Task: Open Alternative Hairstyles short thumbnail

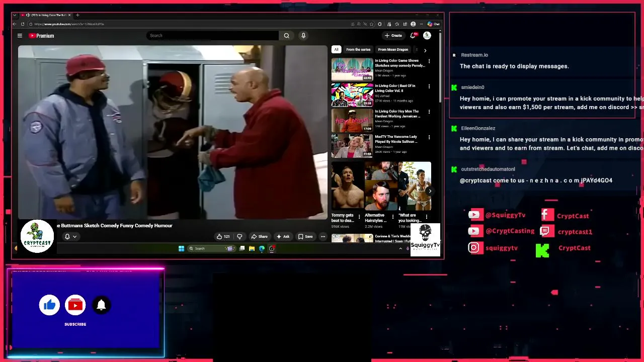Action: (x=381, y=186)
